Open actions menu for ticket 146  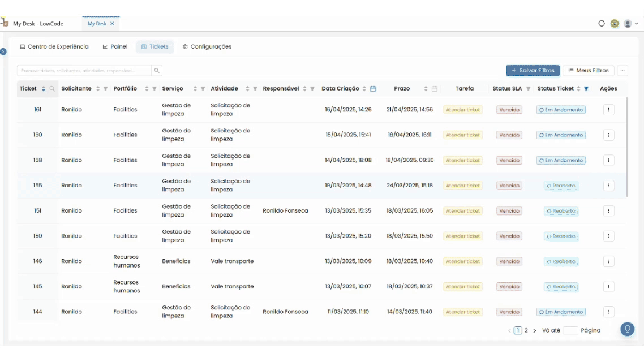(609, 261)
